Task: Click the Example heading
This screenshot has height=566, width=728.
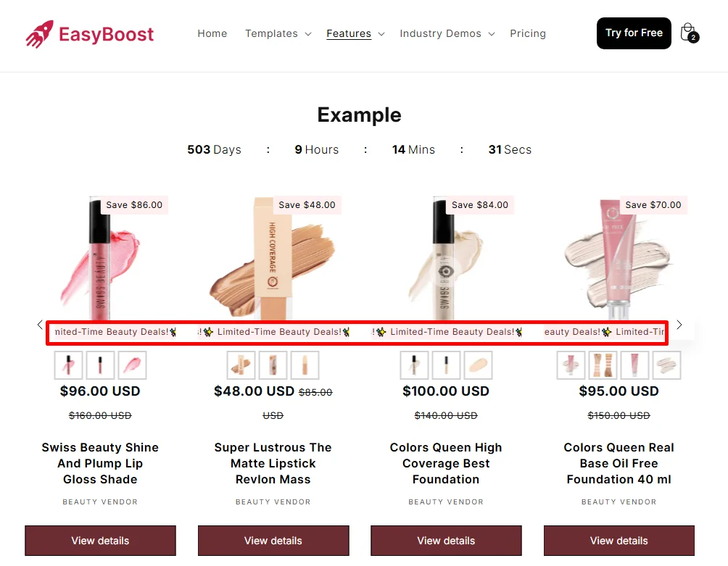Action: click(x=360, y=115)
